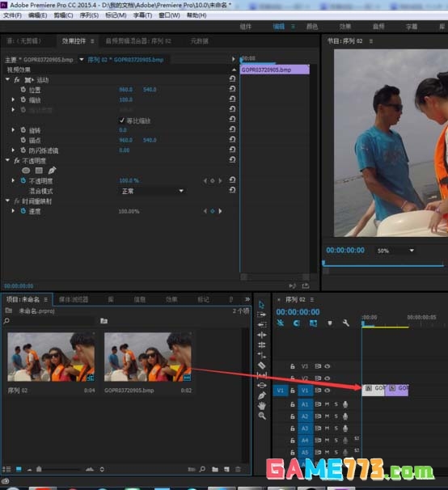Click project search input field

pos(52,321)
